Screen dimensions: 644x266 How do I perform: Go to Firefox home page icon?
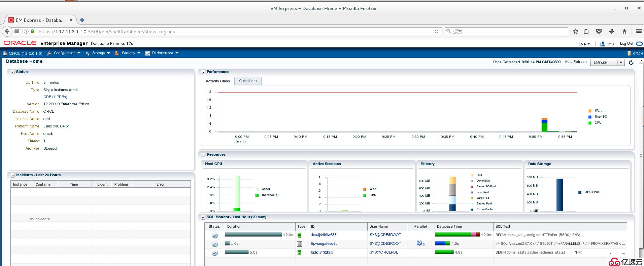point(624,31)
